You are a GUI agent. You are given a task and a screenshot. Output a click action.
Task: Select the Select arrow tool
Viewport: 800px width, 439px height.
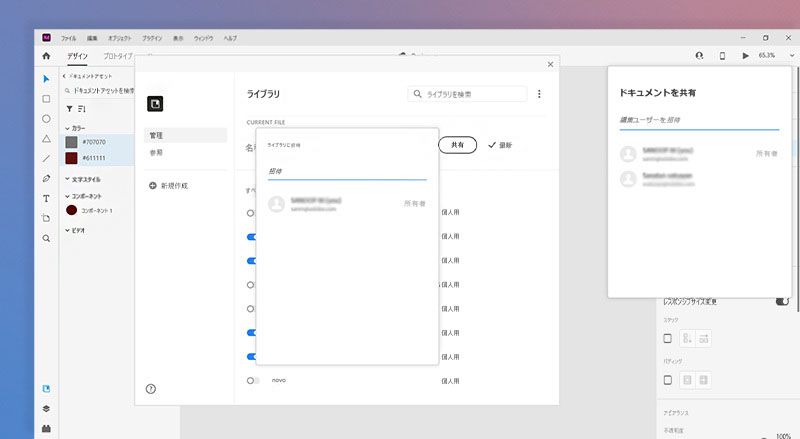46,79
